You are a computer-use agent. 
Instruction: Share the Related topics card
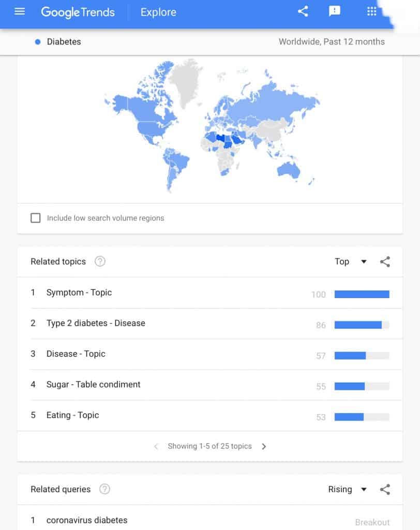(385, 261)
